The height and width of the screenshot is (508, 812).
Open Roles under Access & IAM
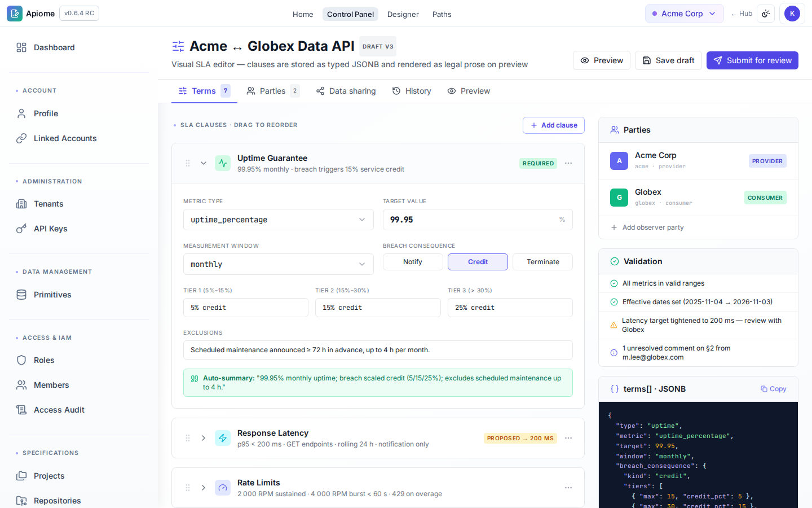[79, 360]
